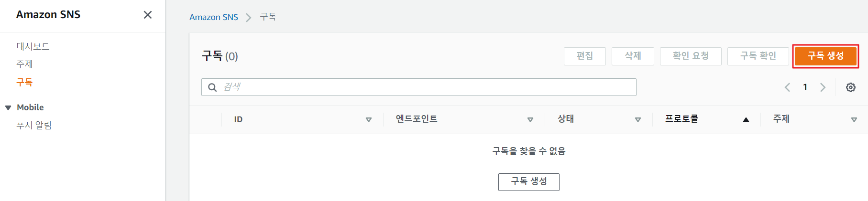
Task: Select 구독 in the sidebar
Action: click(24, 82)
